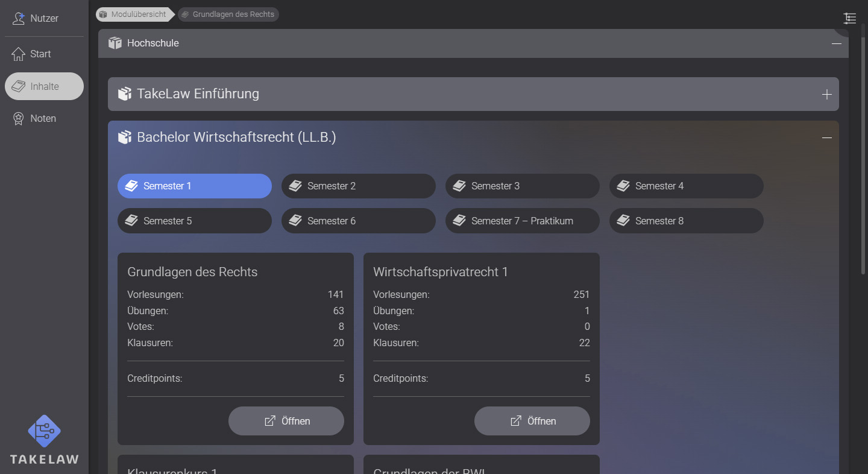Collapse the Bachelor Wirtschaftsrecht (LL.B.) section
868x474 pixels.
(x=826, y=137)
